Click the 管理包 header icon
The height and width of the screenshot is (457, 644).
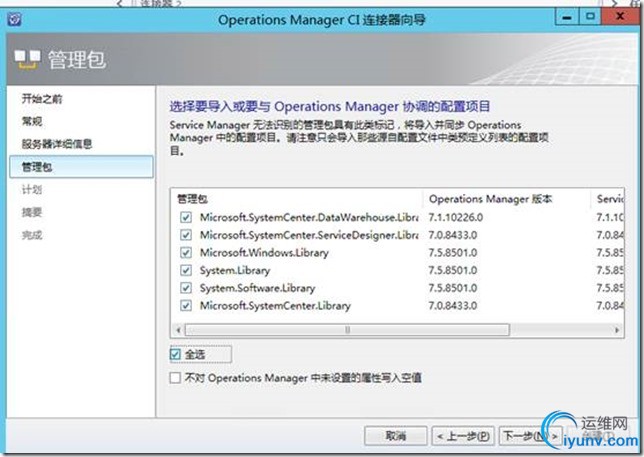point(27,60)
